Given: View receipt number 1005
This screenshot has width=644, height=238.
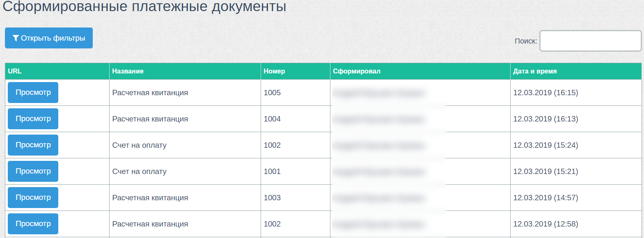Looking at the screenshot, I should (33, 92).
